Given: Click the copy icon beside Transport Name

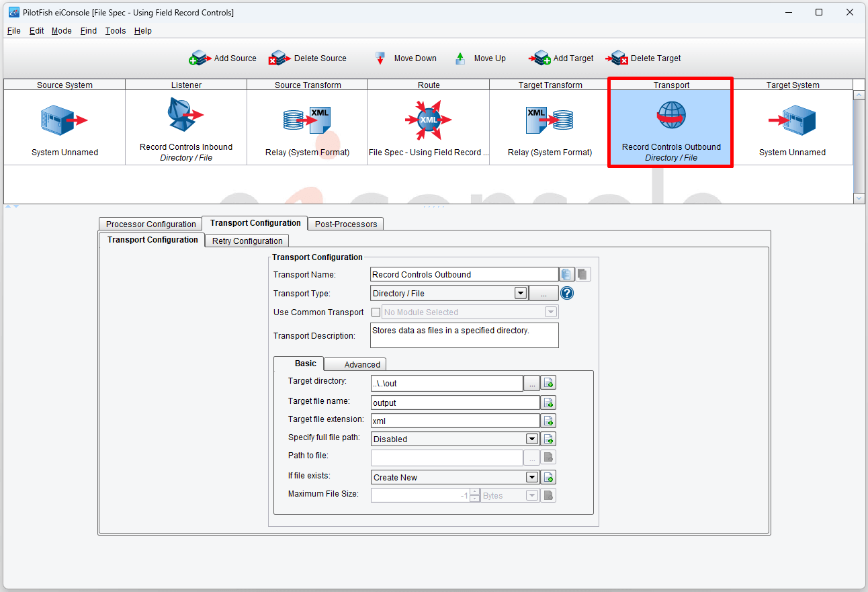Looking at the screenshot, I should click(x=567, y=274).
